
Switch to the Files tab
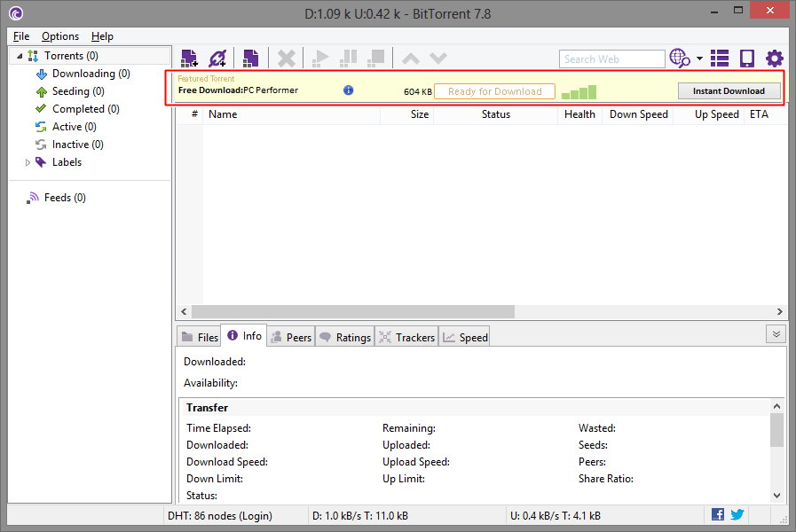coord(200,337)
